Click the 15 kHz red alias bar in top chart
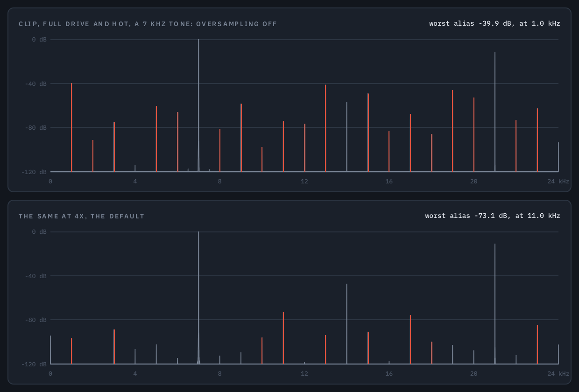 368,133
